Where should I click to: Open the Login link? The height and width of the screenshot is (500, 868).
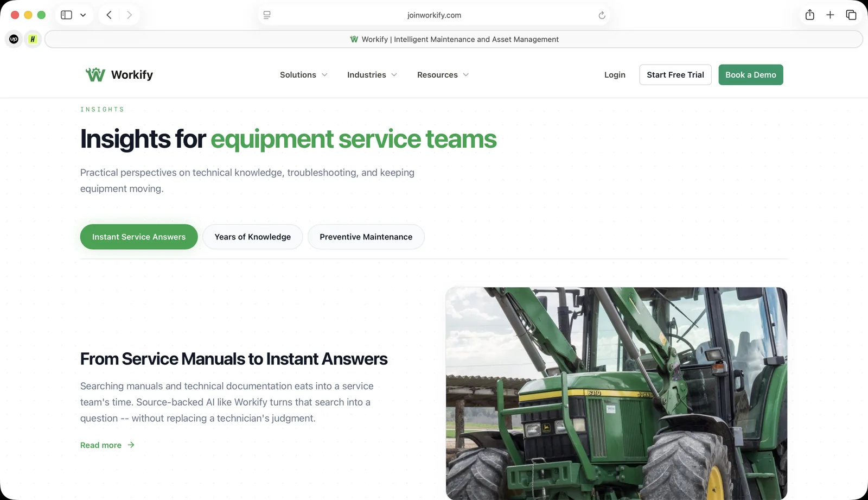coord(615,75)
